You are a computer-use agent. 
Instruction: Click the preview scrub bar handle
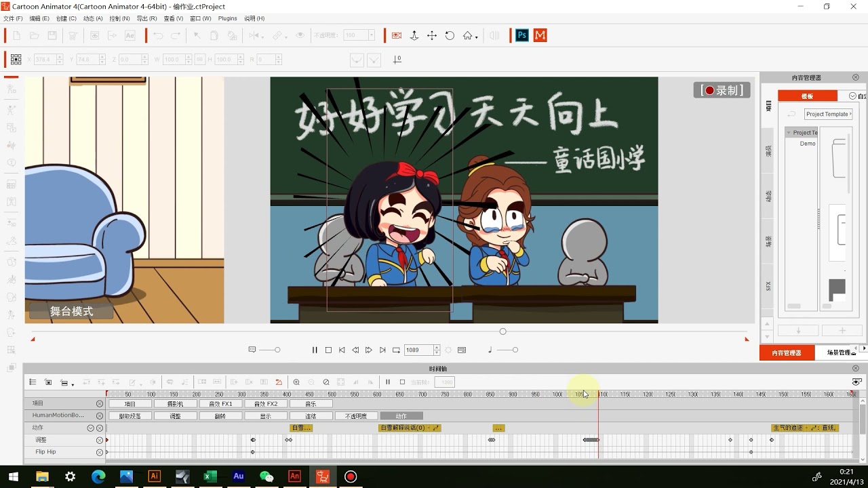[502, 331]
